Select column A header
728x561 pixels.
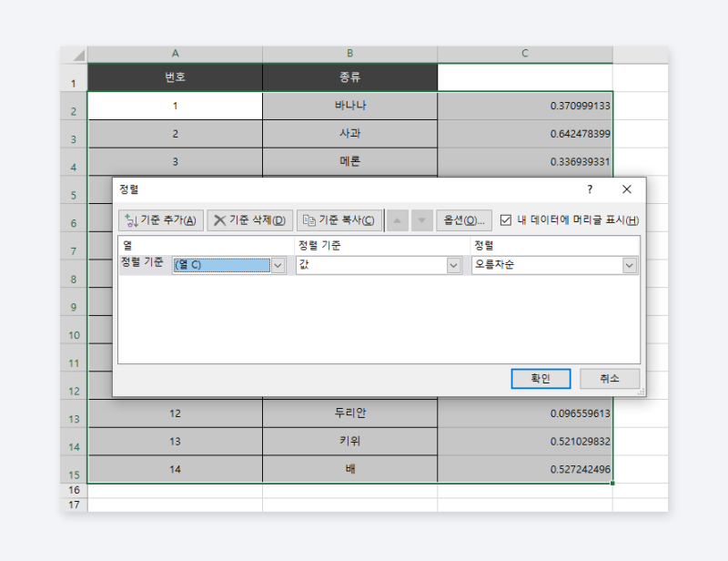point(175,54)
